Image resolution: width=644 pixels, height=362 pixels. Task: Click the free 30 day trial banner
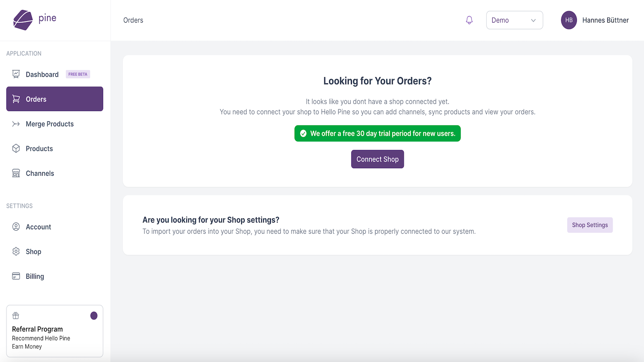tap(378, 134)
